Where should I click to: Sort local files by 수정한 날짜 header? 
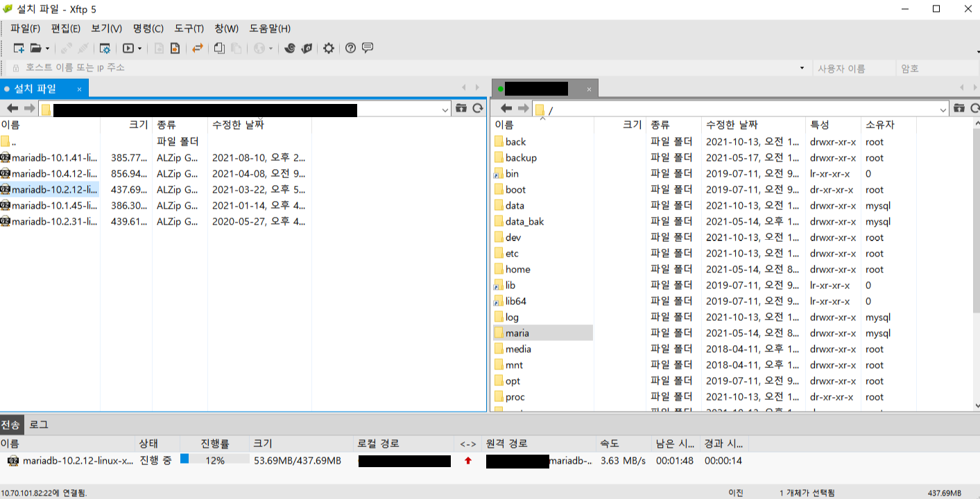259,125
